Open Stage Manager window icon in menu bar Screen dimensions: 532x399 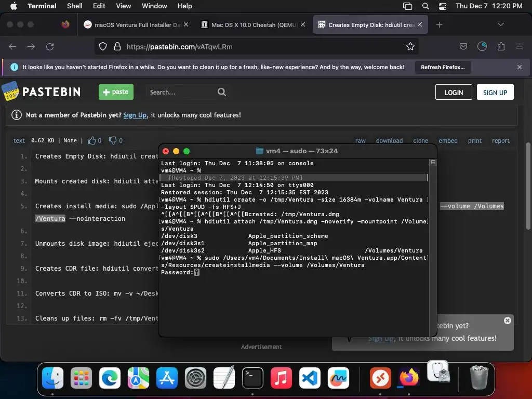click(407, 6)
